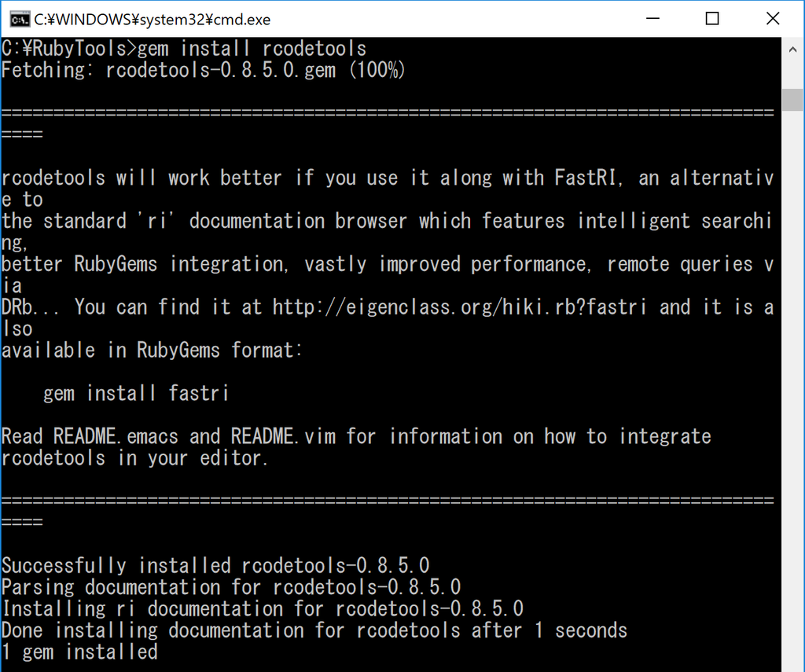Maximize the cmd.exe window

(x=712, y=19)
